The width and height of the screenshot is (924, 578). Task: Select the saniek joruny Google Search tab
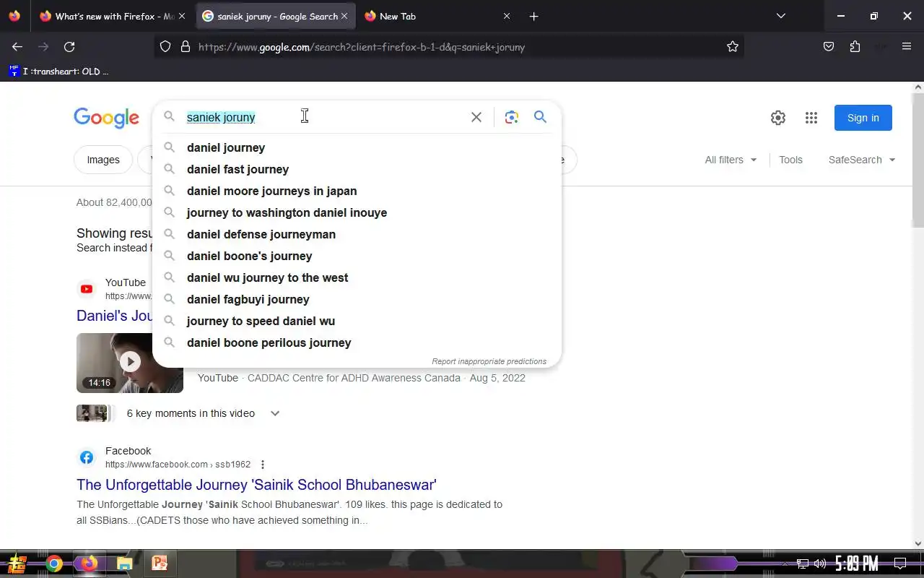[x=274, y=16]
